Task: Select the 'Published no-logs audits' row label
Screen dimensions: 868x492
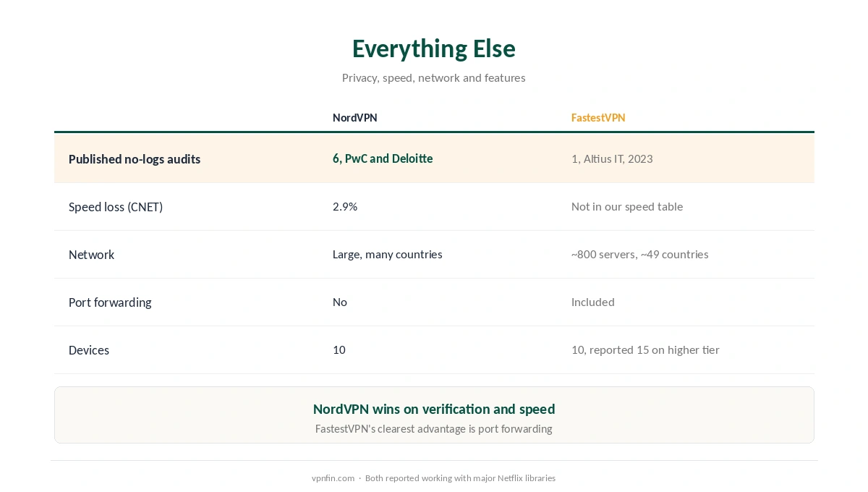Action: tap(135, 159)
